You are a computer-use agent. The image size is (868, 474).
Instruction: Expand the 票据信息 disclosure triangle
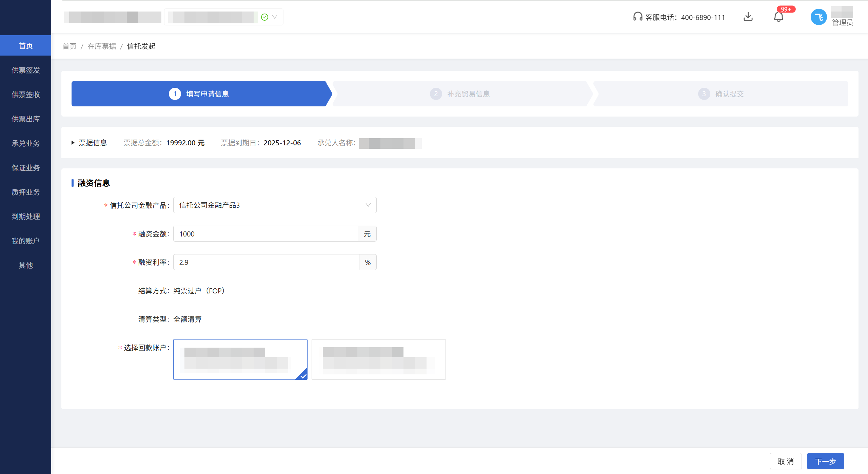[73, 143]
